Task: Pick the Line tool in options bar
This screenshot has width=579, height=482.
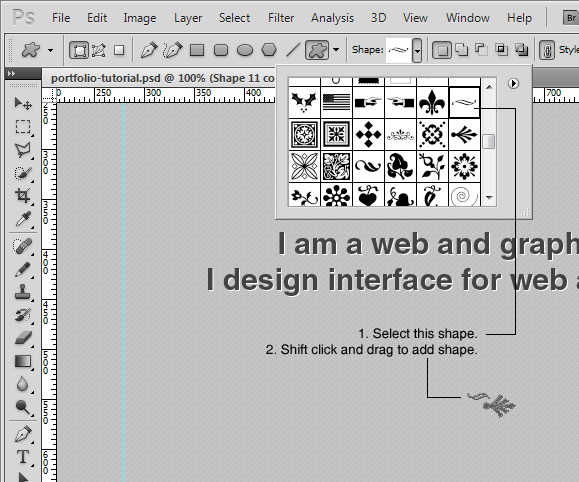Action: (293, 50)
